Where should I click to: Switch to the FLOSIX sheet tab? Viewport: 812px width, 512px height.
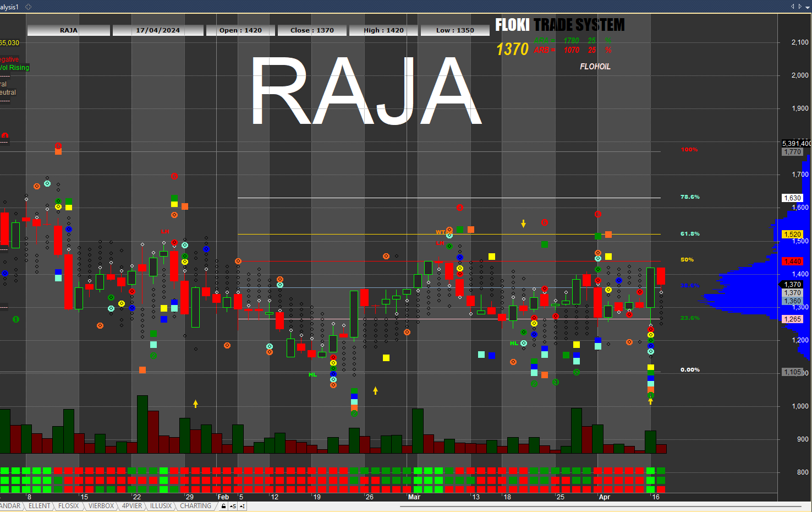pyautogui.click(x=68, y=506)
